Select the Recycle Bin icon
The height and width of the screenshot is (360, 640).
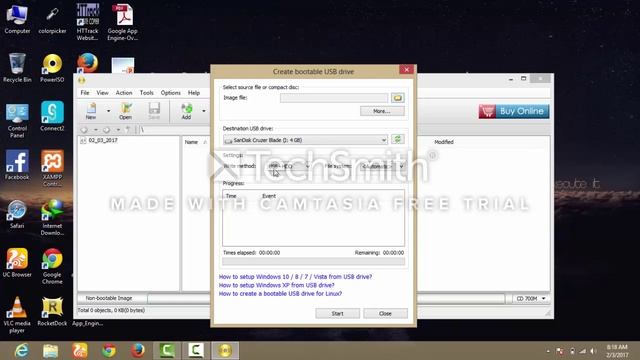tap(17, 68)
